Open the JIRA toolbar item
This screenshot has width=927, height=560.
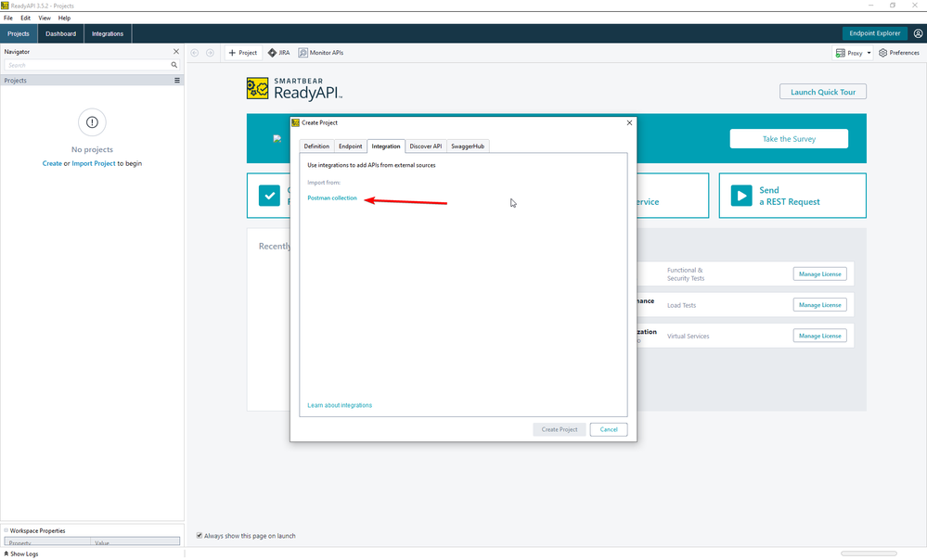click(x=279, y=53)
